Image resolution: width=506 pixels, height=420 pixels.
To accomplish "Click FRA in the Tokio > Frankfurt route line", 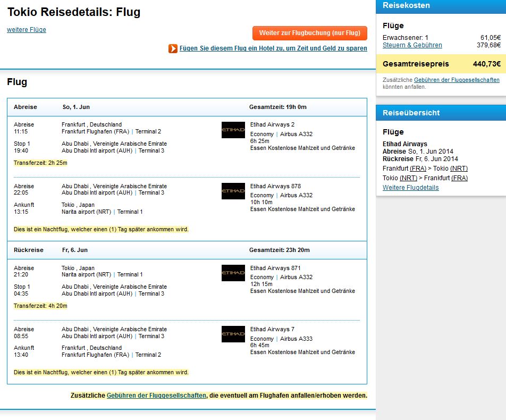I will (x=460, y=178).
